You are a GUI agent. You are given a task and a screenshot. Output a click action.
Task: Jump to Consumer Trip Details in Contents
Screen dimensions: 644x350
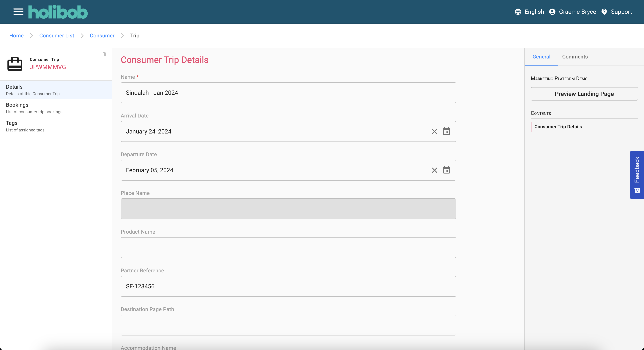point(558,127)
